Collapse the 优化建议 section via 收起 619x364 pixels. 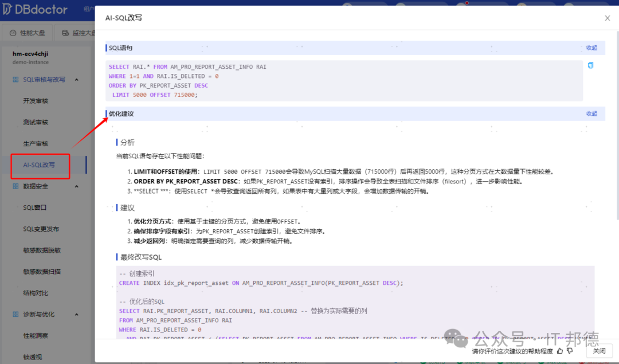[x=591, y=113]
